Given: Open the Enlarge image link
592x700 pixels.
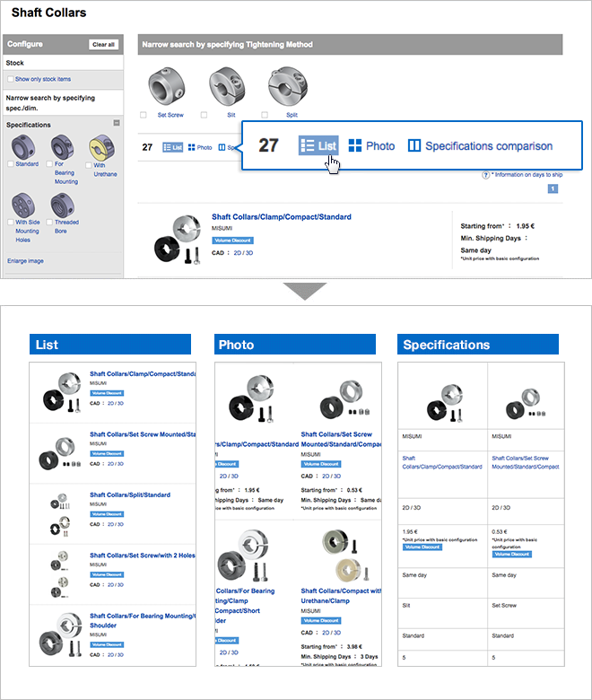Looking at the screenshot, I should click(x=25, y=261).
